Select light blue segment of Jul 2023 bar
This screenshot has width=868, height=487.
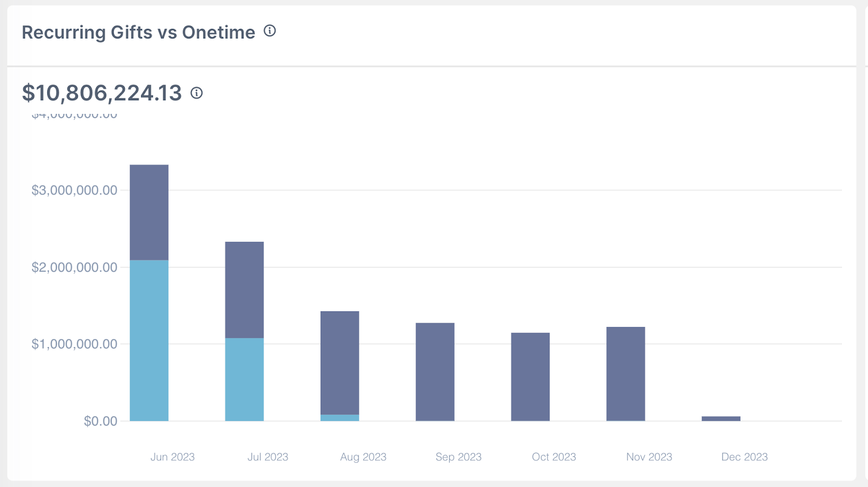coord(245,379)
